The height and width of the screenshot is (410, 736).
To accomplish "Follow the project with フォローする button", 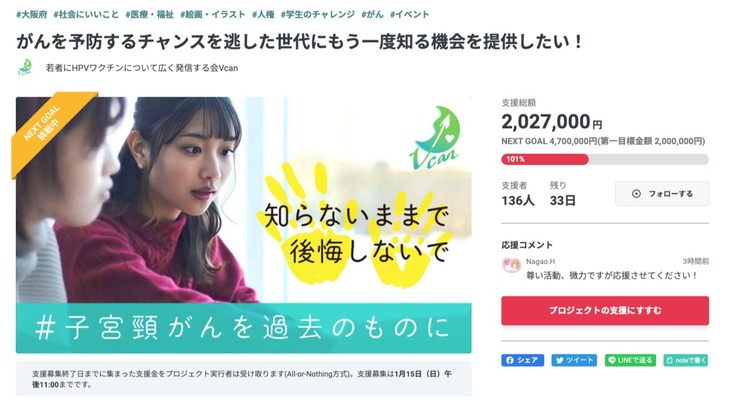I will click(x=662, y=193).
